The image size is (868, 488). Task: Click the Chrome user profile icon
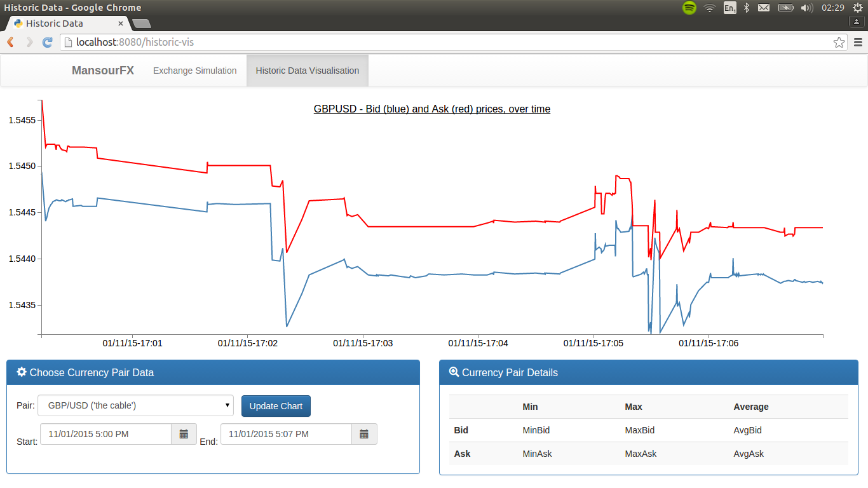(857, 22)
